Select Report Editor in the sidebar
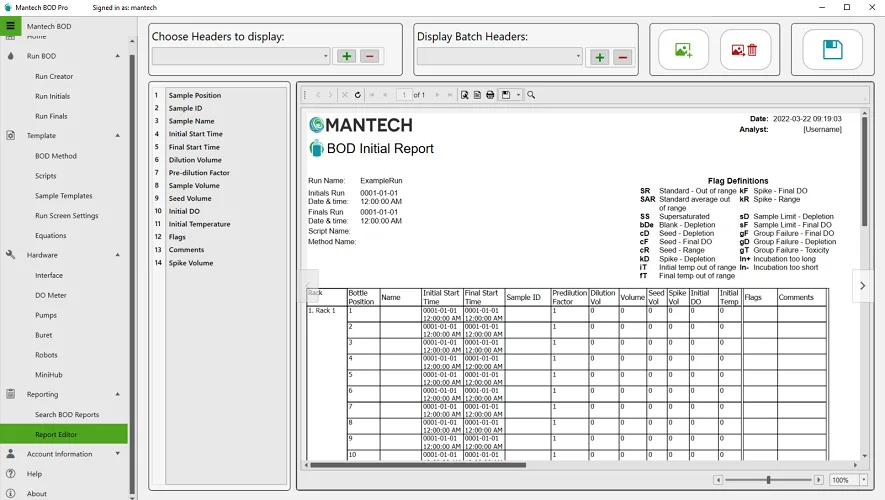The height and width of the screenshot is (500, 885). click(64, 434)
